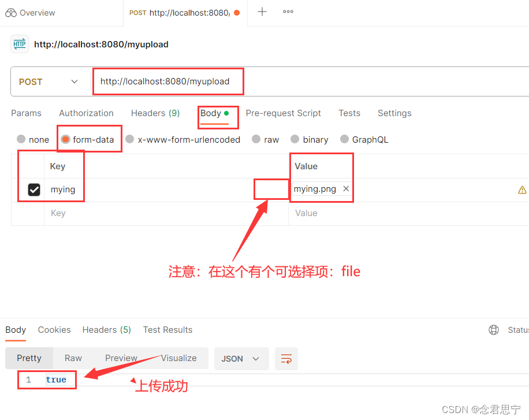The image size is (529, 420).
Task: Click the wrap lines icon next to JSON dropdown
Action: click(x=286, y=358)
